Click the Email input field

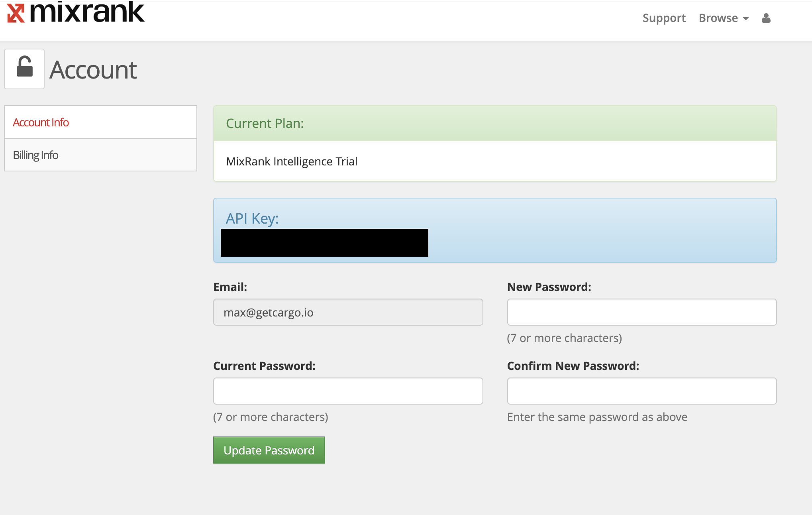click(348, 312)
